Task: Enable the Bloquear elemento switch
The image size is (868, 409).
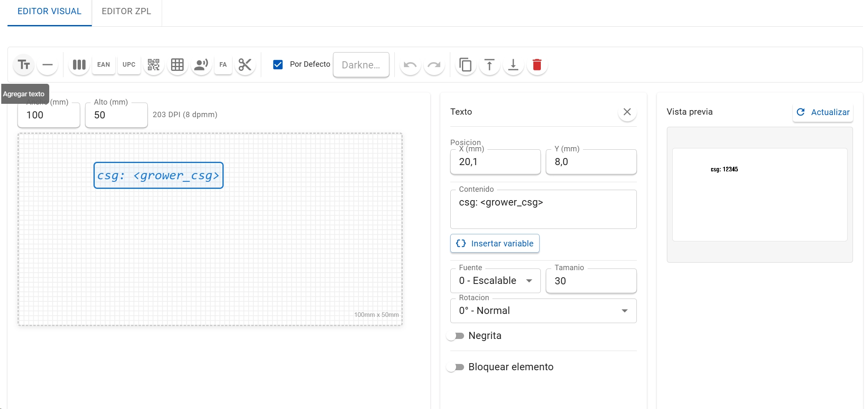Action: click(455, 367)
